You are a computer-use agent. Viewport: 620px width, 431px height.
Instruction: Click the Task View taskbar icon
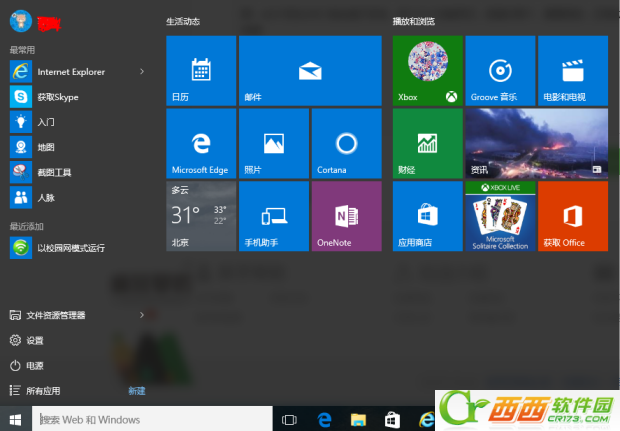(290, 419)
